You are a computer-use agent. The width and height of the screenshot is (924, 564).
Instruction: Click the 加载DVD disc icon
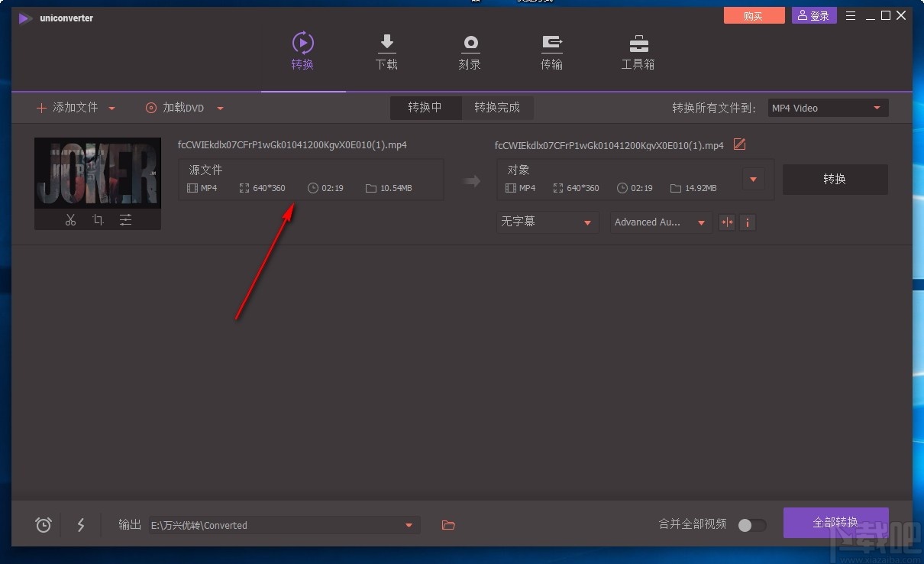150,108
